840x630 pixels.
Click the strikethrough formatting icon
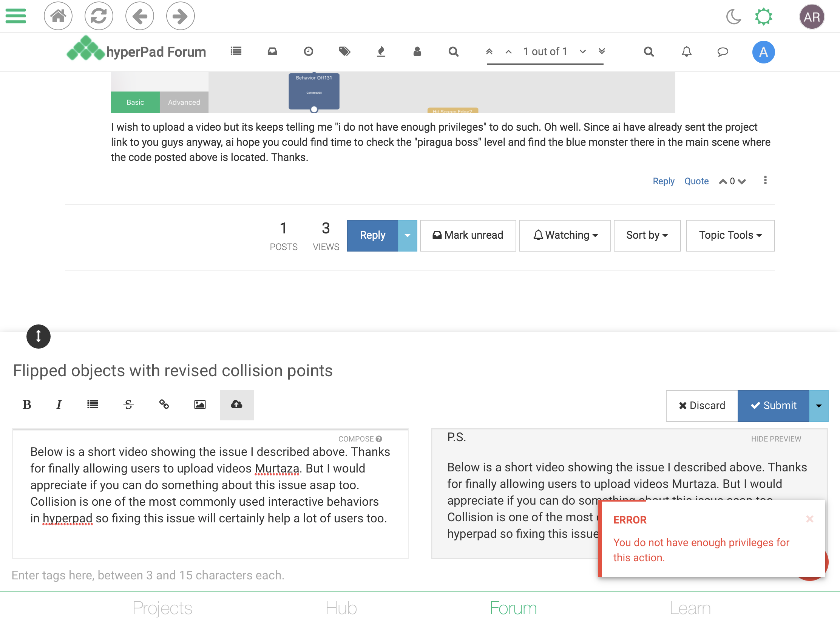[x=128, y=405]
